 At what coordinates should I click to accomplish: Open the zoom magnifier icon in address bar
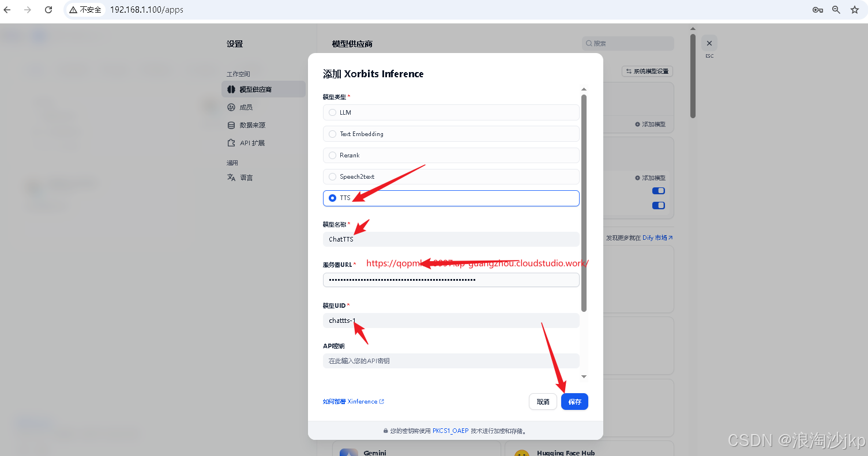pyautogui.click(x=836, y=10)
